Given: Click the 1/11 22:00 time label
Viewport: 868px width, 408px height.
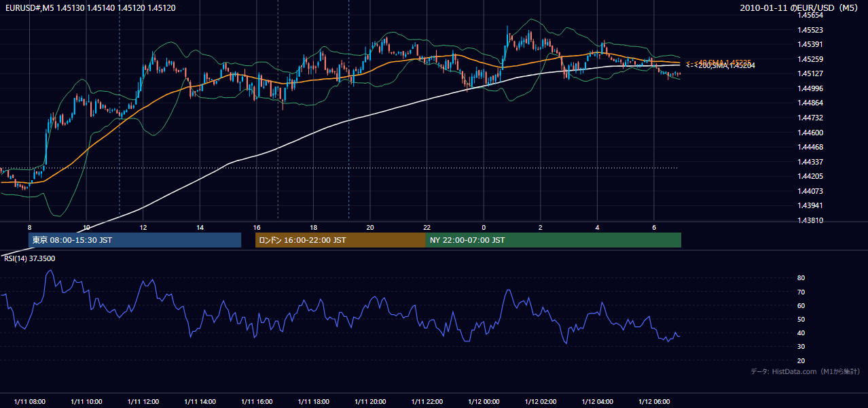Looking at the screenshot, I should (427, 402).
